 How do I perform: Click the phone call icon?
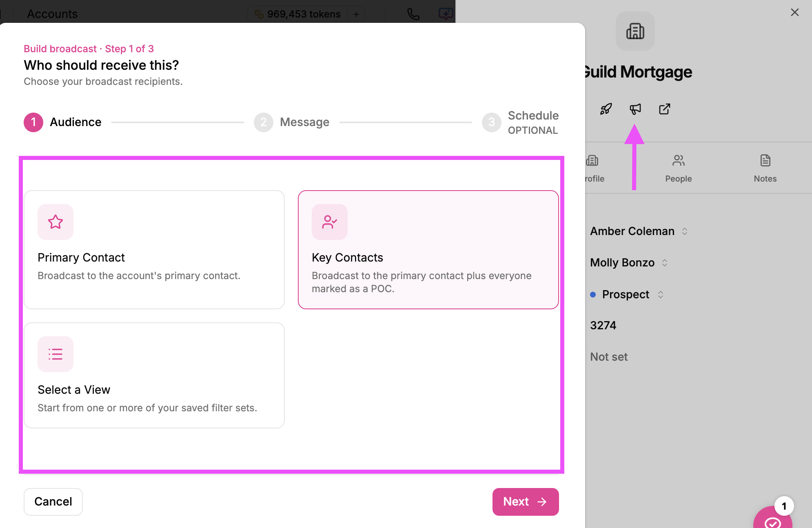click(413, 14)
